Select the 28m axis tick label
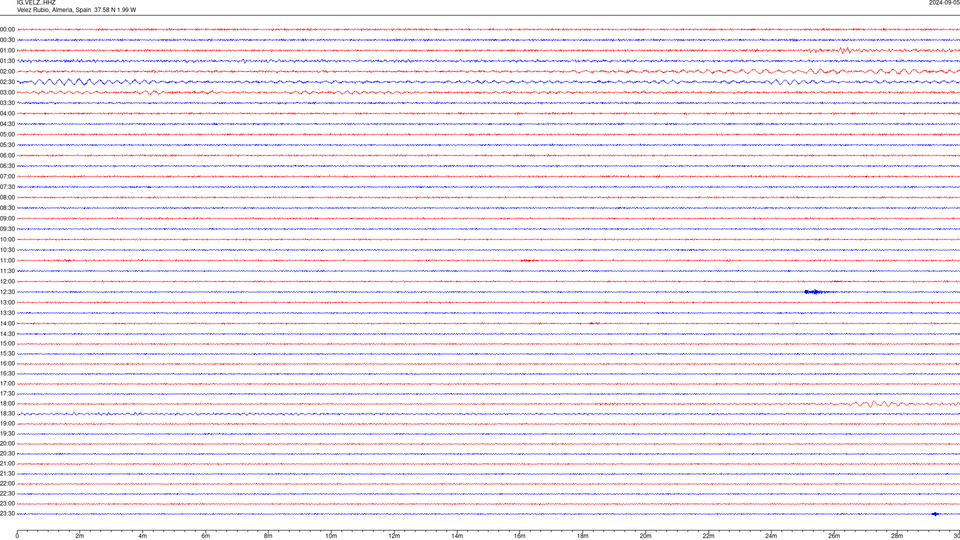This screenshot has width=960, height=540. point(897,536)
